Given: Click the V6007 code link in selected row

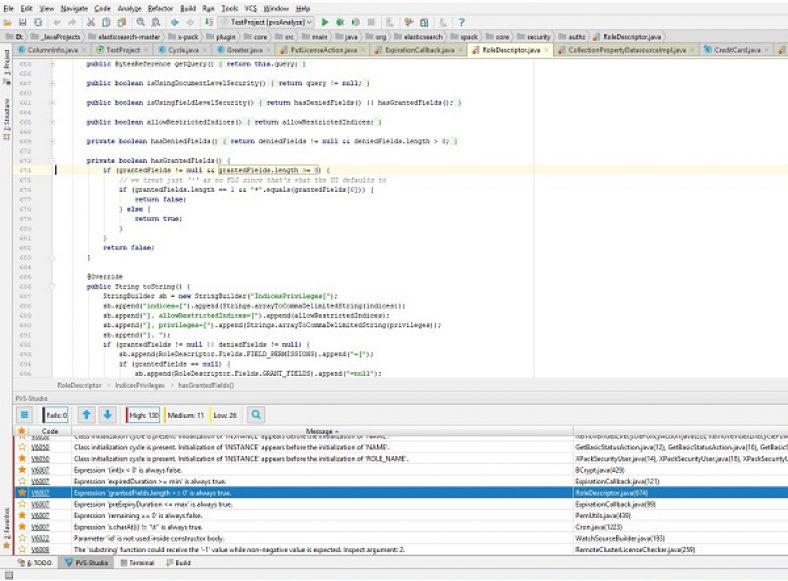Looking at the screenshot, I should tap(40, 493).
